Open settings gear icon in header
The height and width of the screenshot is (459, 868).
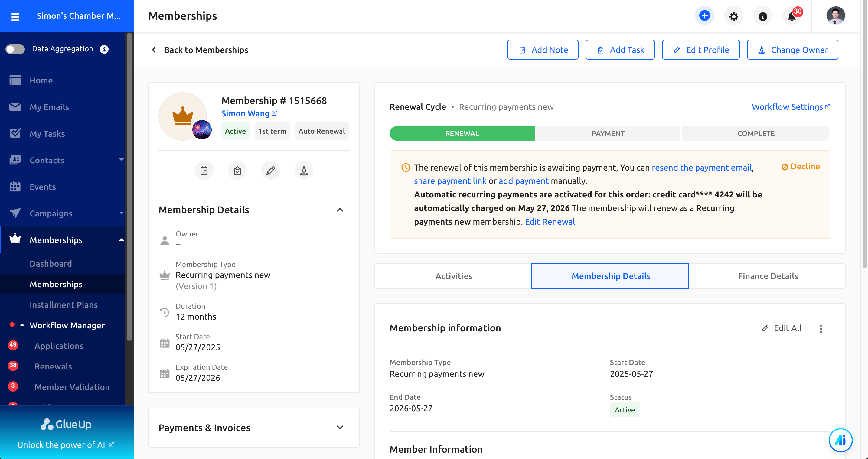(x=733, y=17)
